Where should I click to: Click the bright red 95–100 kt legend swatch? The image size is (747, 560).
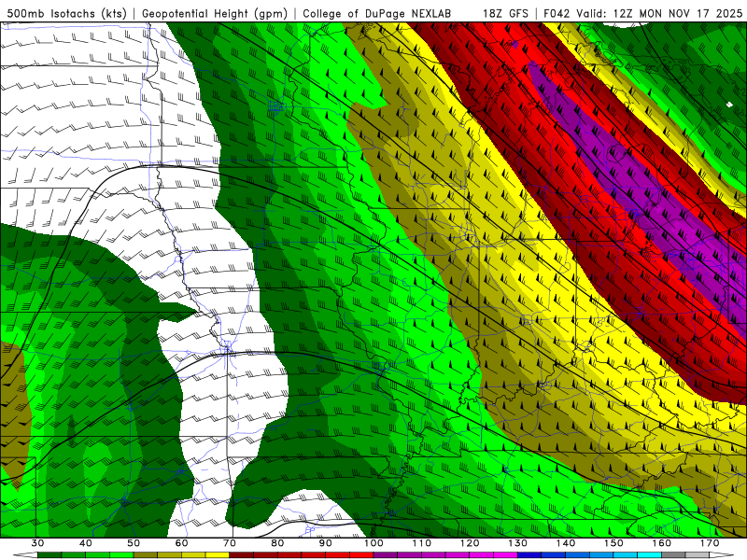click(x=361, y=555)
